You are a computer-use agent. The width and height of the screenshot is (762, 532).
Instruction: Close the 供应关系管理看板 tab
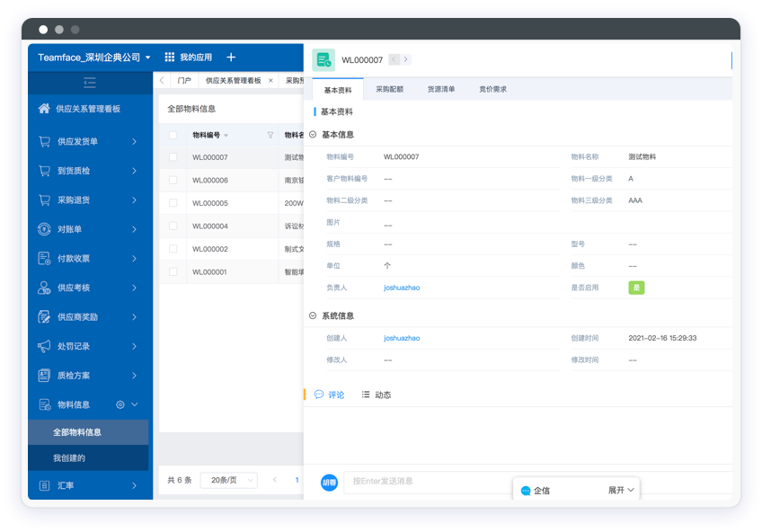click(x=270, y=81)
